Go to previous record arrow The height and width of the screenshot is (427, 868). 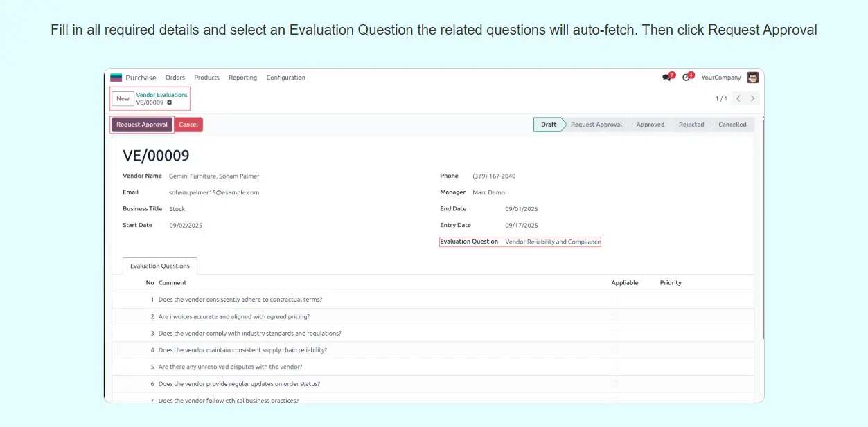[738, 99]
